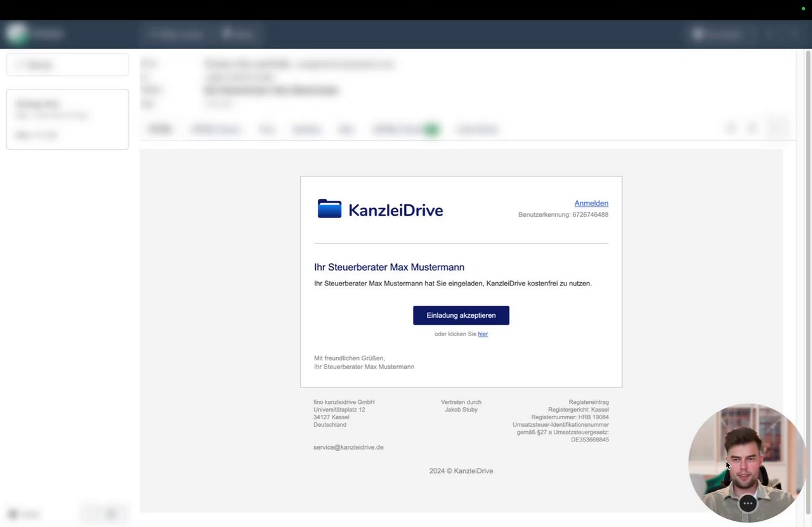Click the presenter webcam video bubble
This screenshot has height=527, width=812.
point(747,463)
